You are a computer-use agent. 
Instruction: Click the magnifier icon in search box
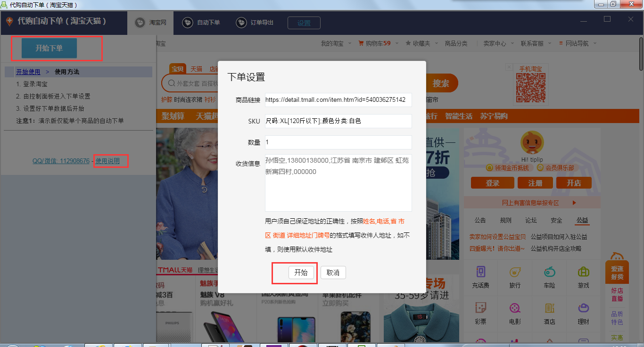tap(172, 83)
